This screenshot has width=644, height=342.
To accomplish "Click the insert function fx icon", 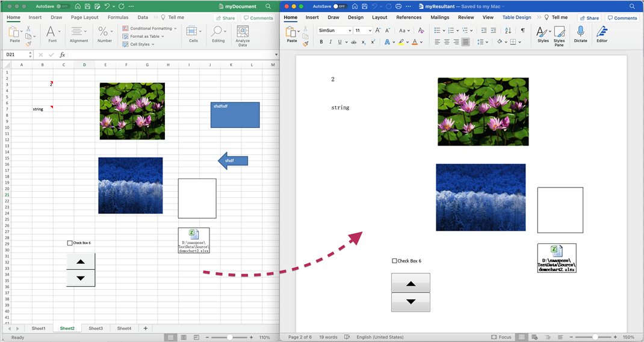I will click(x=62, y=55).
